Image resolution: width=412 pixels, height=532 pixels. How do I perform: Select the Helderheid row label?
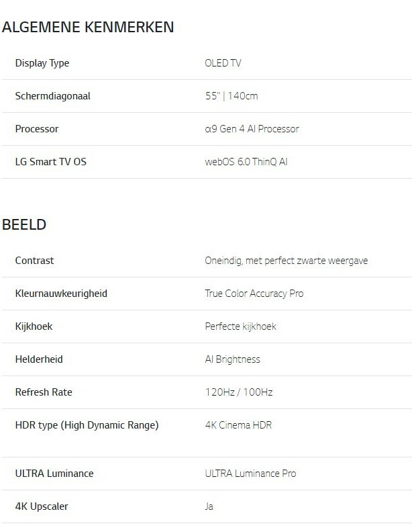click(x=39, y=359)
